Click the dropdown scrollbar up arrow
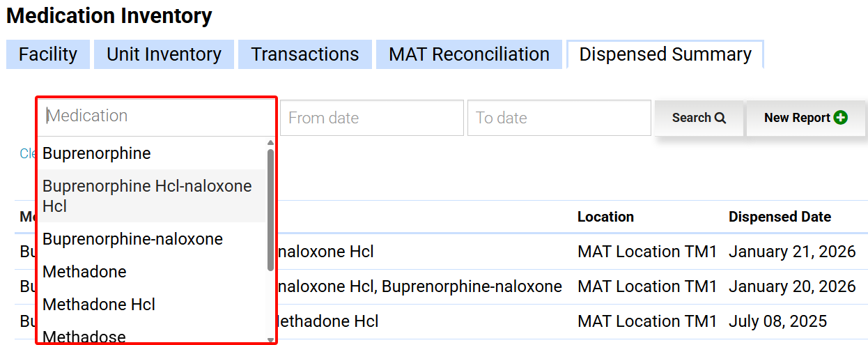The width and height of the screenshot is (868, 345). point(270,144)
